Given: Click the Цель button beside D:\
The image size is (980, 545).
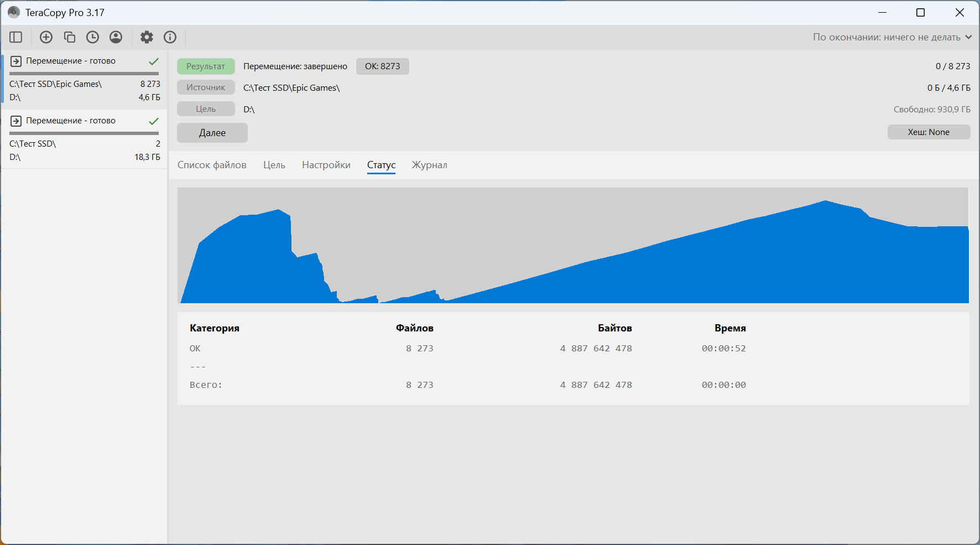Looking at the screenshot, I should point(206,109).
